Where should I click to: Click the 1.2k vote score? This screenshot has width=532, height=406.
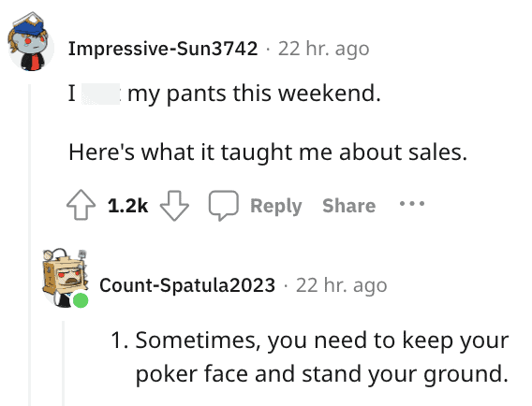pos(127,206)
